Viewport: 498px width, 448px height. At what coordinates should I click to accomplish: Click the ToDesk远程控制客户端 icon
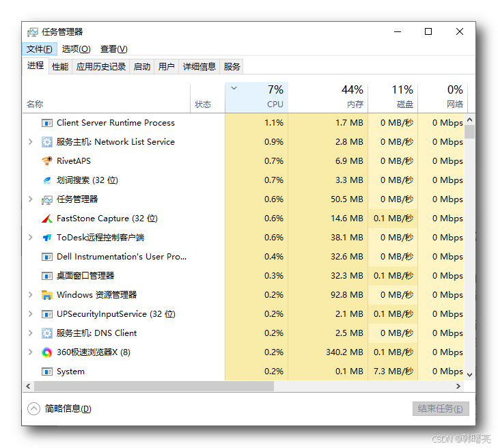pos(47,238)
